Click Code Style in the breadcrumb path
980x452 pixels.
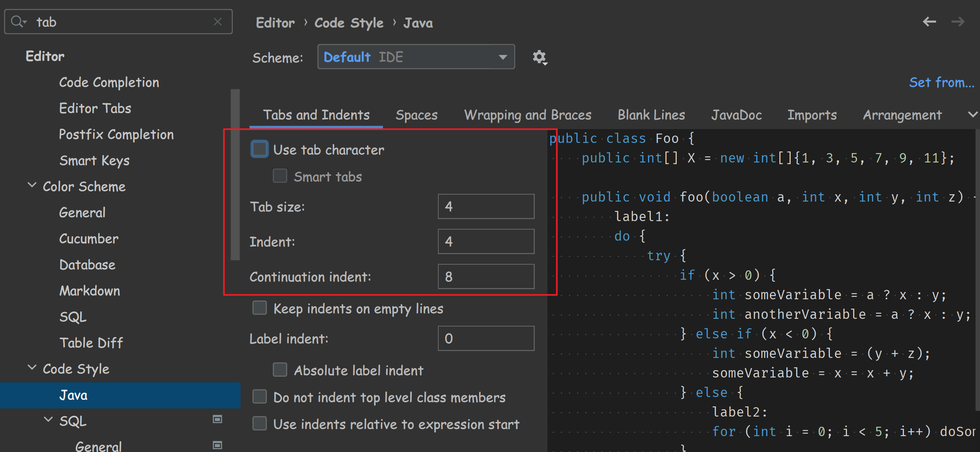click(x=349, y=23)
